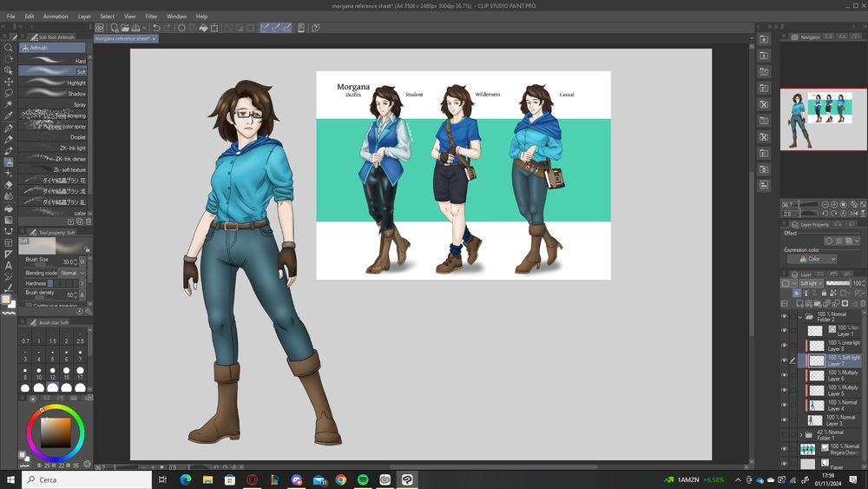The image size is (868, 489).
Task: Open the Filter menu
Action: click(151, 17)
